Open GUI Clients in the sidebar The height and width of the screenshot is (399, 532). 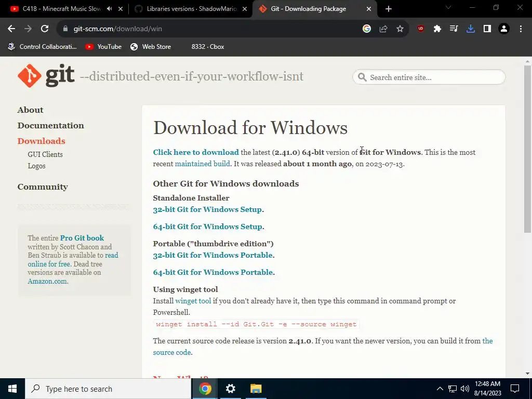point(45,154)
